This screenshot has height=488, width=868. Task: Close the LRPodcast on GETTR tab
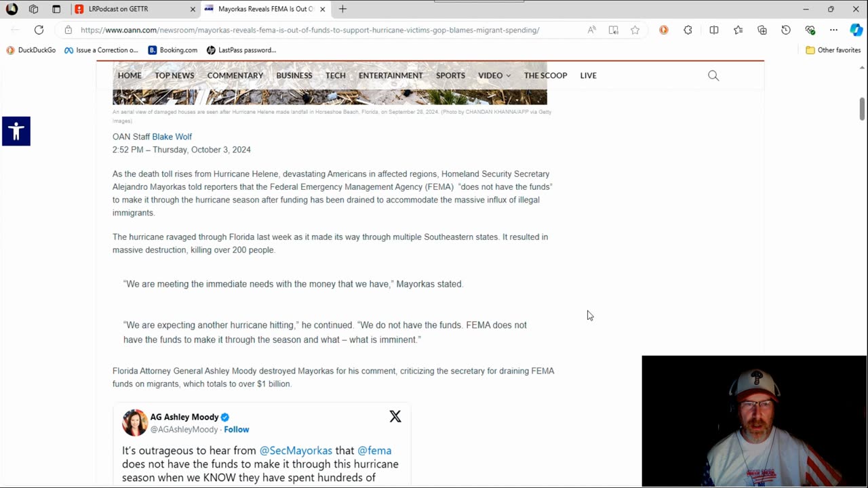pyautogui.click(x=193, y=9)
